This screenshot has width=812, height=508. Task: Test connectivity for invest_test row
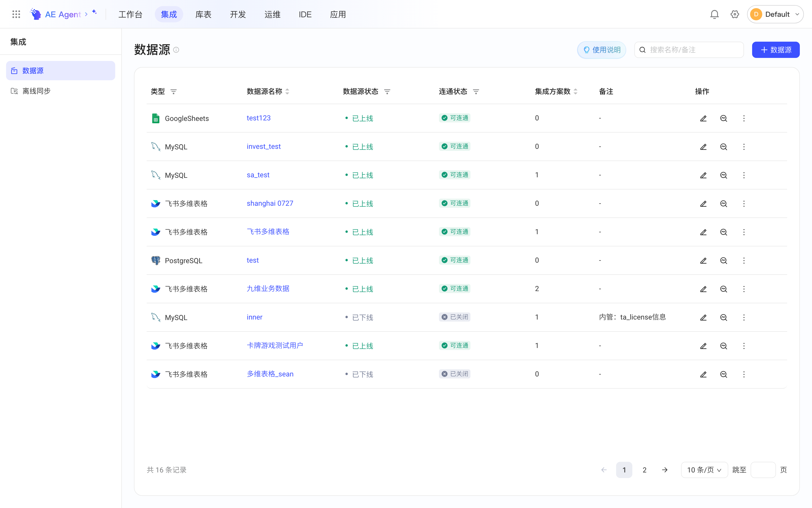tap(724, 147)
